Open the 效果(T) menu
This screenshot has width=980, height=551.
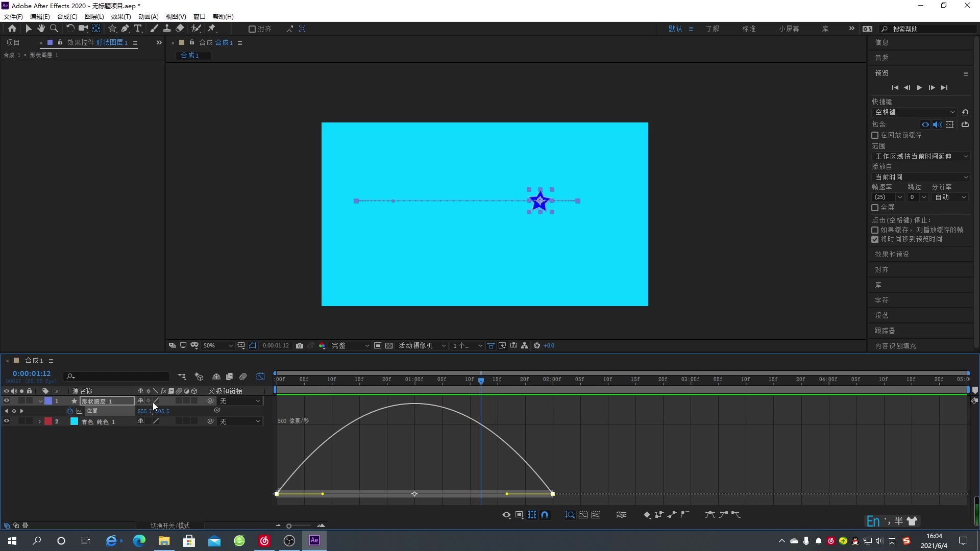(x=121, y=16)
